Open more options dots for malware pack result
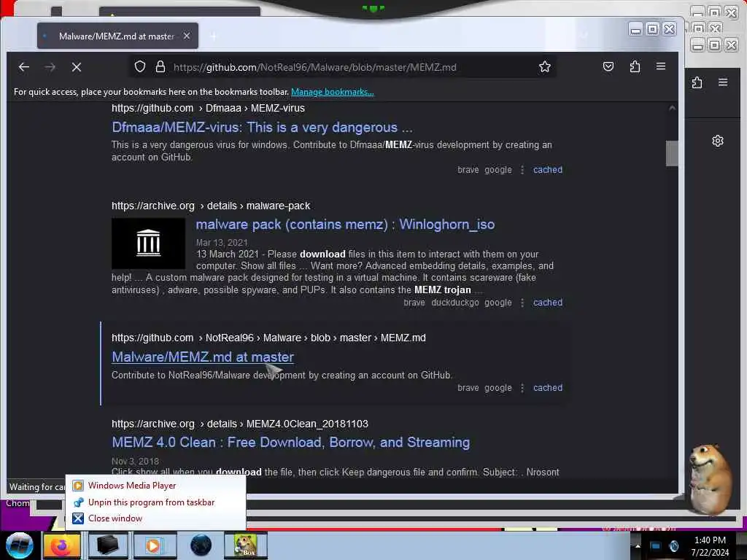The image size is (747, 560). pos(522,303)
